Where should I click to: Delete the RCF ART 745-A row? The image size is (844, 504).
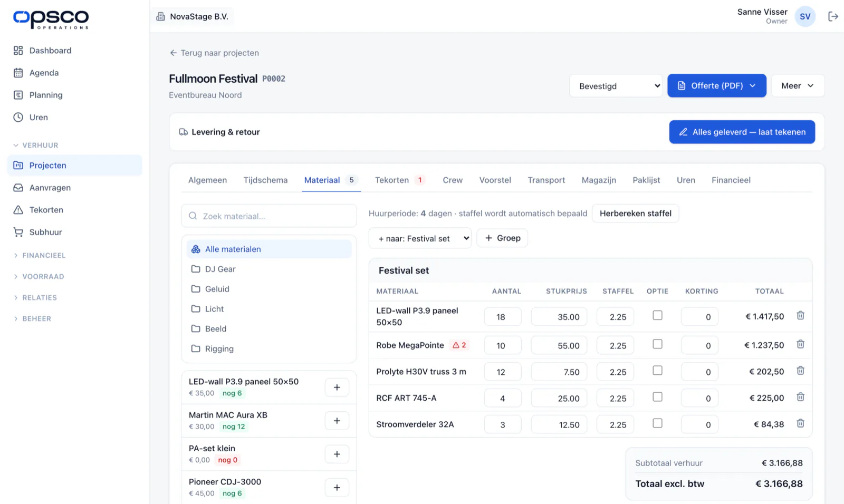pyautogui.click(x=800, y=397)
